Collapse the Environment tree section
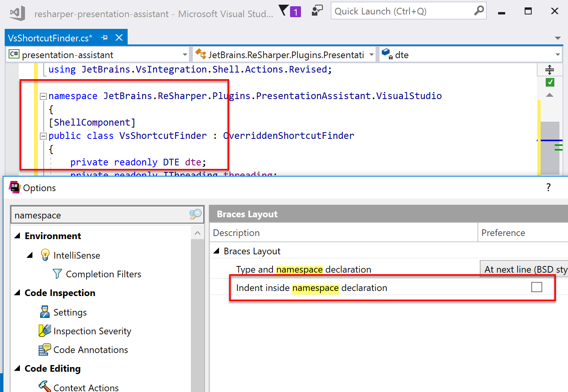 point(17,236)
